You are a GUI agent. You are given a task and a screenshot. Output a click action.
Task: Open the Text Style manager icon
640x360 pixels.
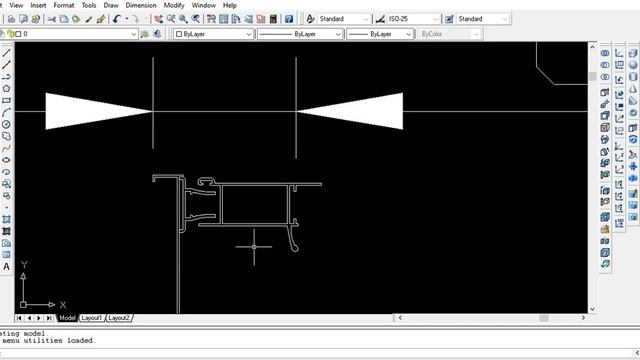(x=310, y=19)
